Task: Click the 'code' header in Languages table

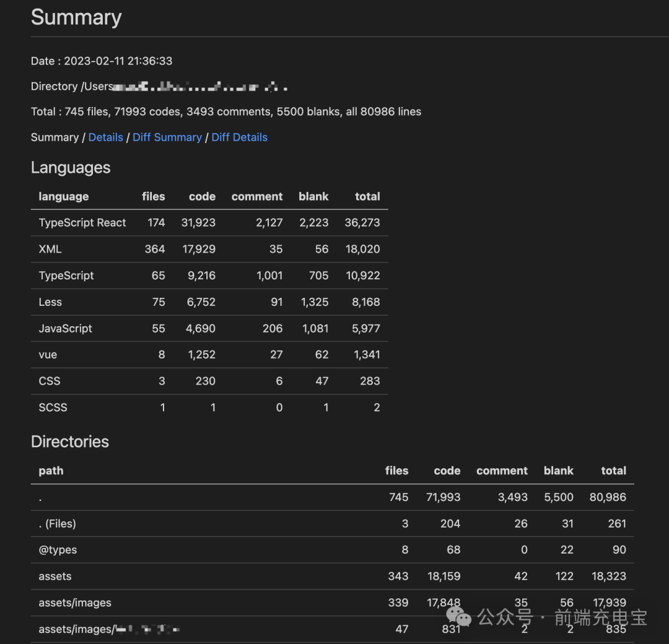Action: [x=202, y=197]
